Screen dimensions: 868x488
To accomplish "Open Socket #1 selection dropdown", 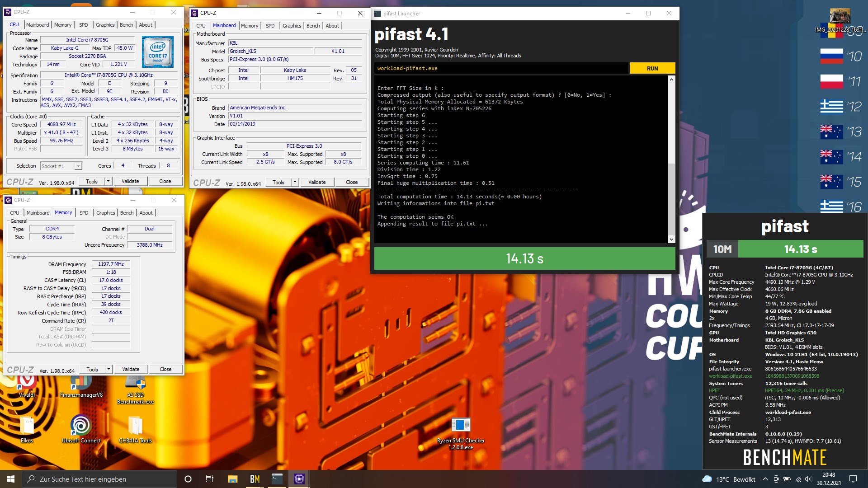I will (x=61, y=166).
